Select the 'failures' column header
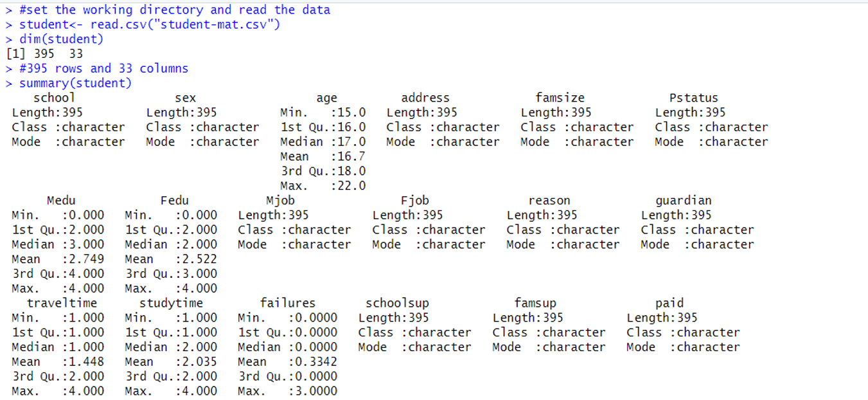 point(287,303)
